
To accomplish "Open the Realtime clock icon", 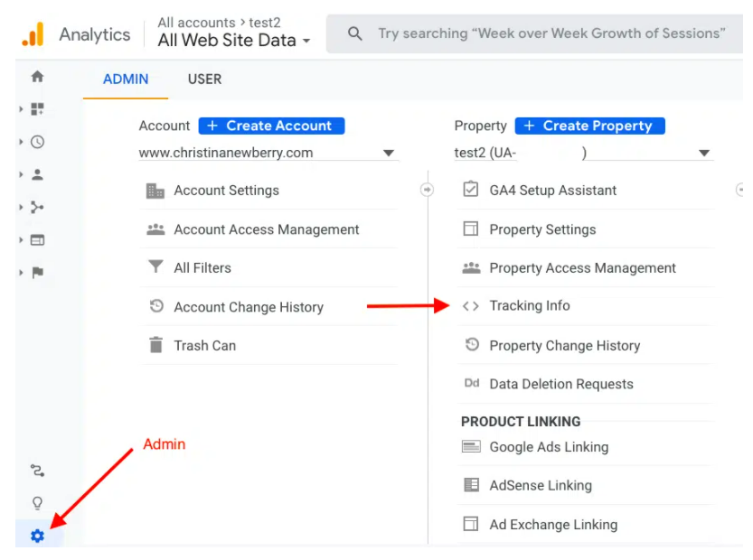I will point(37,142).
